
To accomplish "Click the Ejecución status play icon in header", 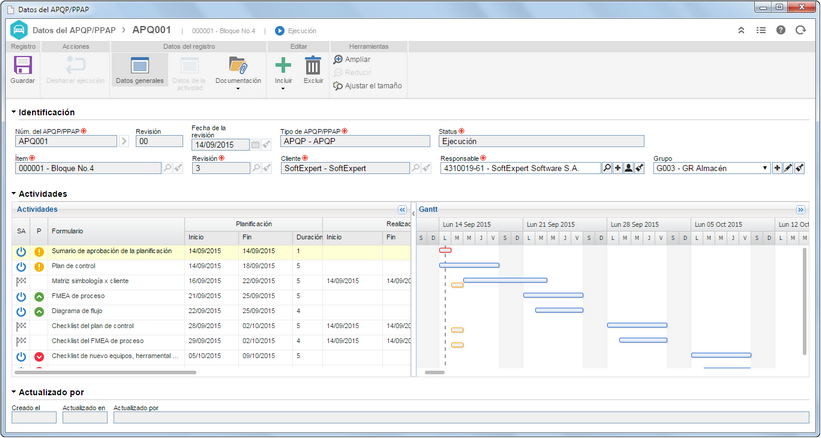I will coord(280,31).
